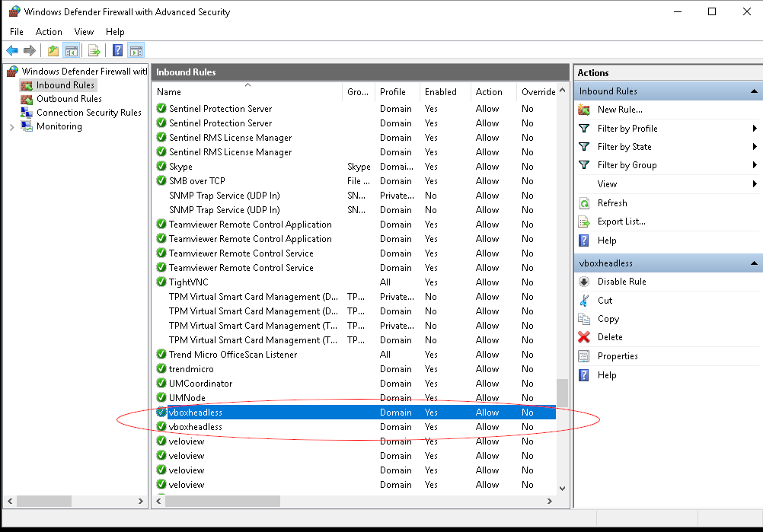Select the trendmicro rule row
This screenshot has width=763, height=532.
point(355,369)
